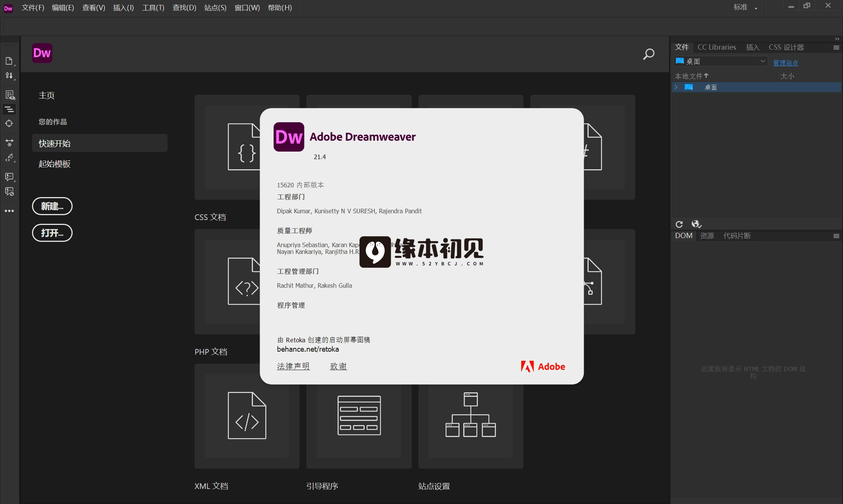This screenshot has height=504, width=843.
Task: Open the 管理站点 link
Action: click(785, 63)
